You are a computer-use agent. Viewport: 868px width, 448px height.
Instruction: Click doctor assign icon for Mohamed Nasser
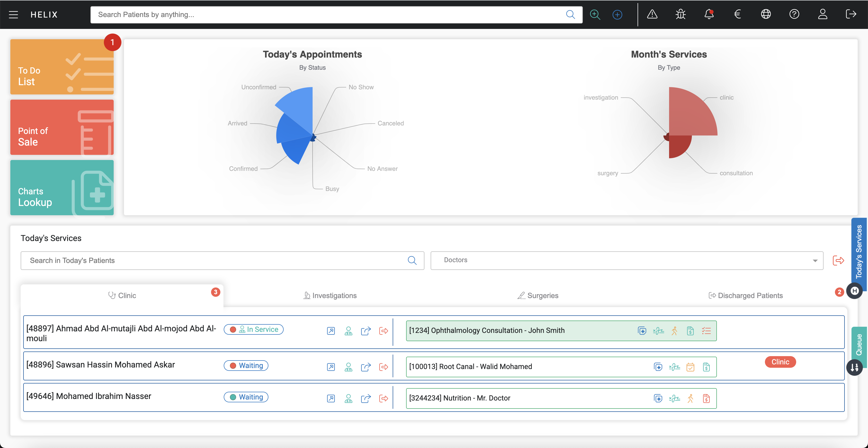click(x=348, y=398)
